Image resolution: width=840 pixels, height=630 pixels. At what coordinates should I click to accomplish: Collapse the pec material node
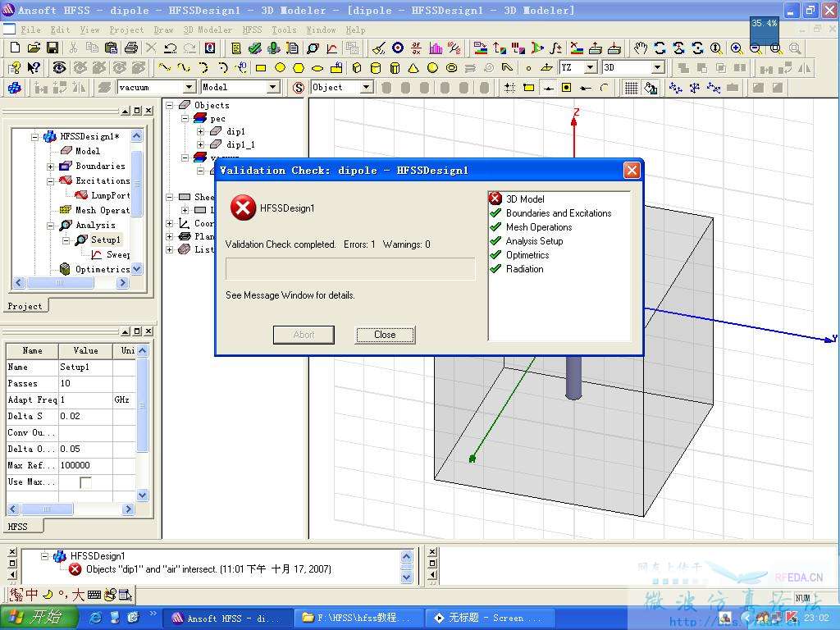click(185, 118)
